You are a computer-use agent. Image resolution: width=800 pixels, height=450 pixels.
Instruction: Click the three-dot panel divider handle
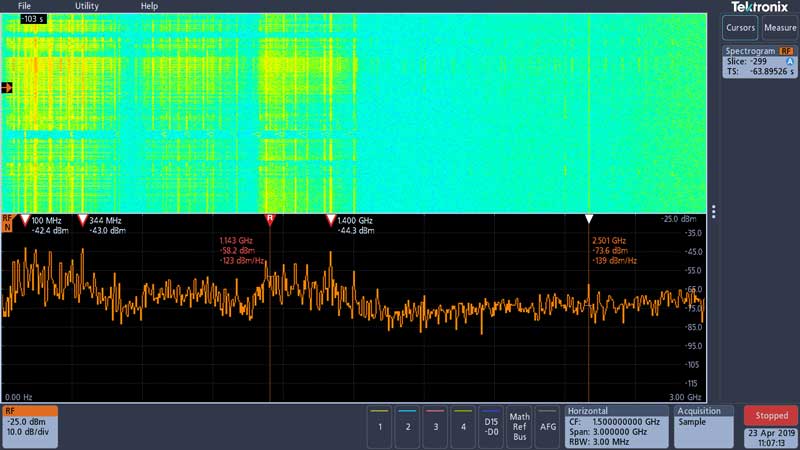714,212
